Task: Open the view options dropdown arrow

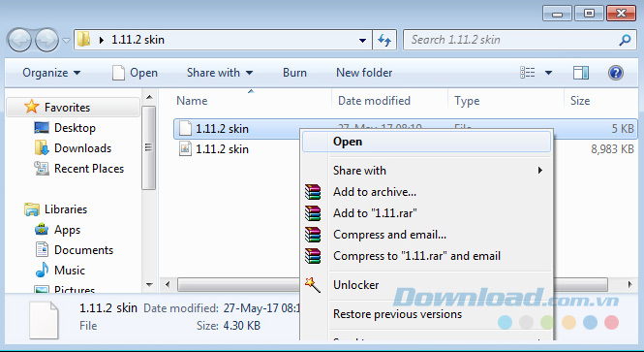Action: point(548,73)
